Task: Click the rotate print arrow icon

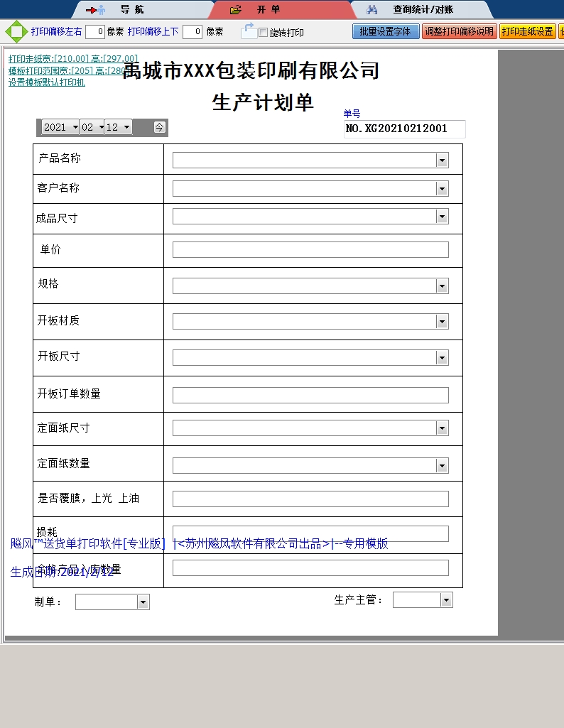Action: [248, 31]
